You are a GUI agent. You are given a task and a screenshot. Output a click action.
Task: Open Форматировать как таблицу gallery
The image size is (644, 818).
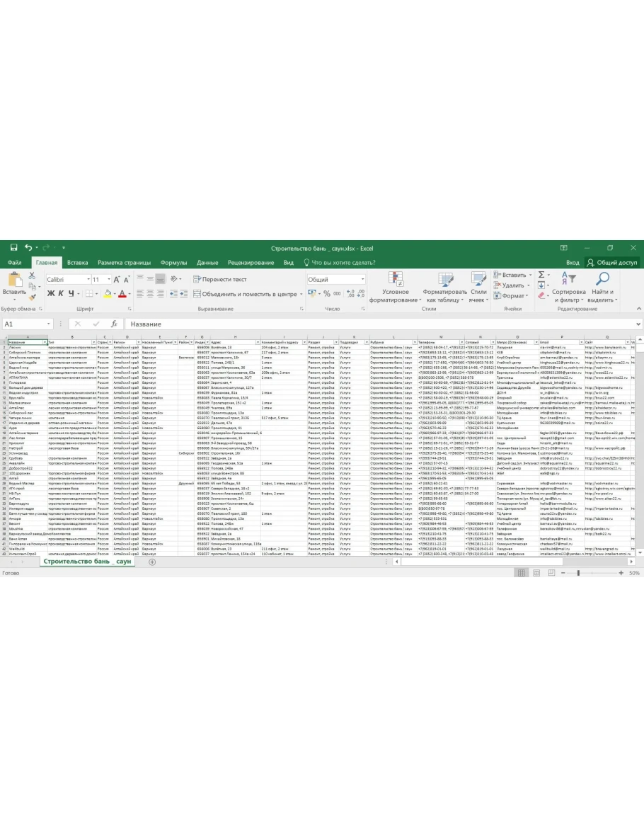[x=445, y=287]
